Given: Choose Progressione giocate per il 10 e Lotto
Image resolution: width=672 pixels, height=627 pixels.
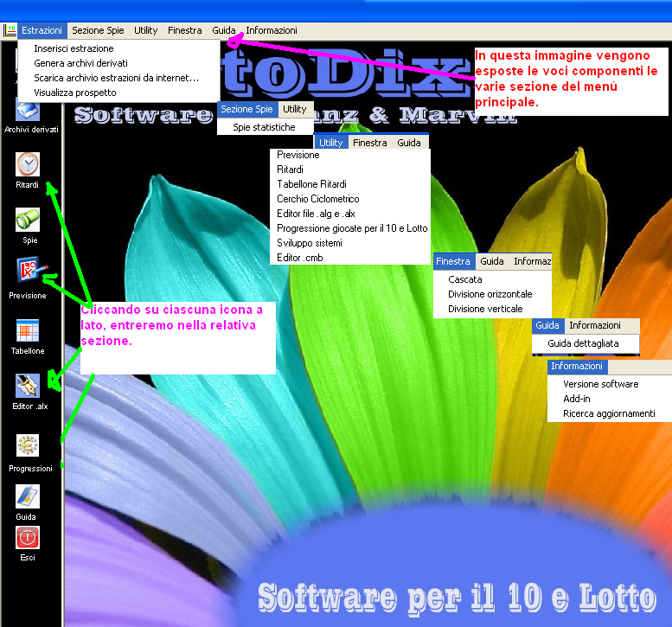Looking at the screenshot, I should click(352, 228).
